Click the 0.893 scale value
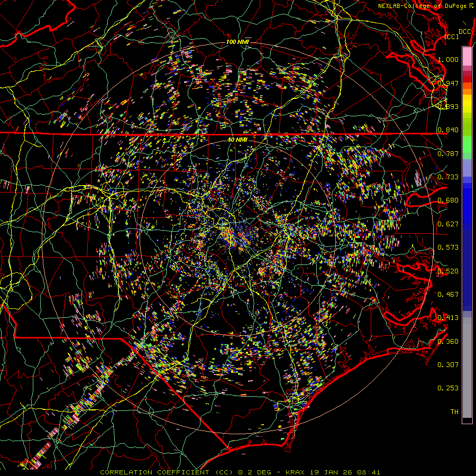 tap(448, 106)
